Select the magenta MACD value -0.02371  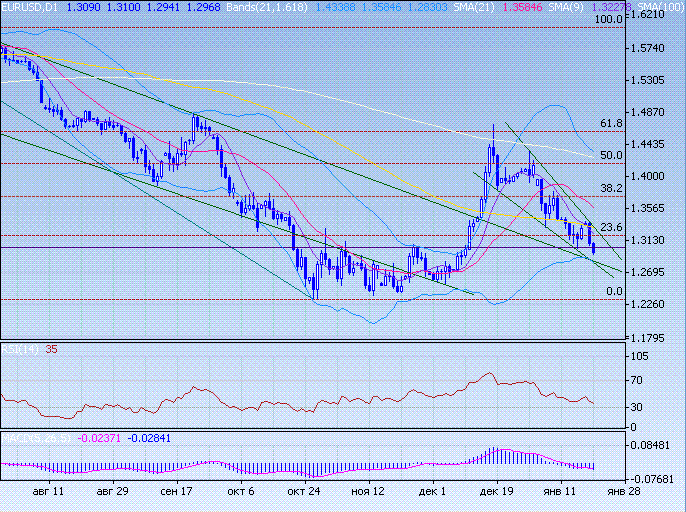point(101,438)
